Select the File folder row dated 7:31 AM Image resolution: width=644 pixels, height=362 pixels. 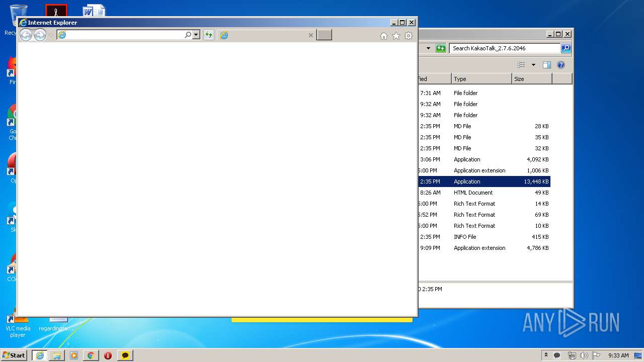pyautogui.click(x=485, y=93)
